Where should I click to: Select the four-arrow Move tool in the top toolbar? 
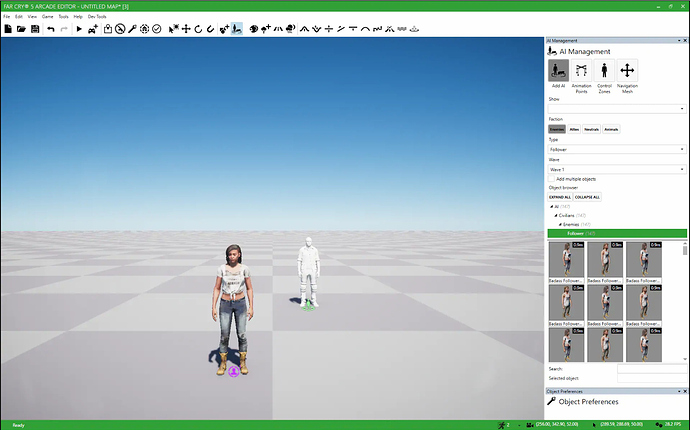tap(186, 29)
